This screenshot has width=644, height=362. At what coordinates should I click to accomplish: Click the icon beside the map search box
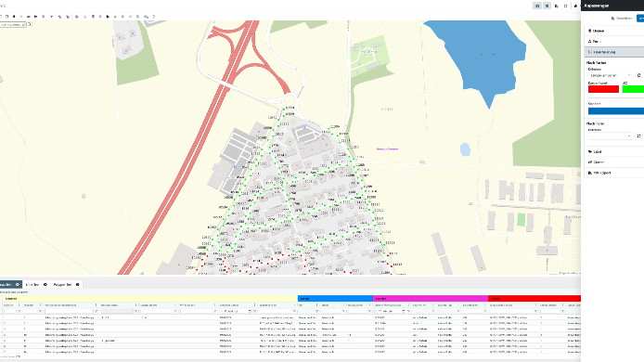(30, 24)
